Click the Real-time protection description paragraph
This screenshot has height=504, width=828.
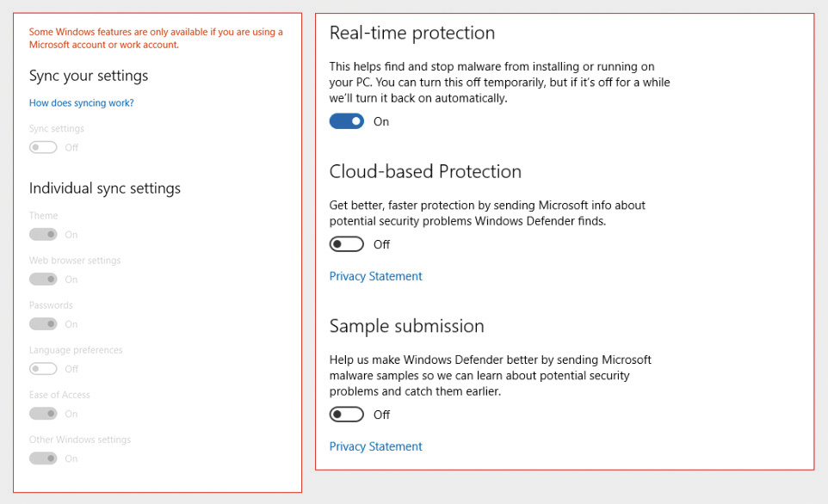coord(499,83)
